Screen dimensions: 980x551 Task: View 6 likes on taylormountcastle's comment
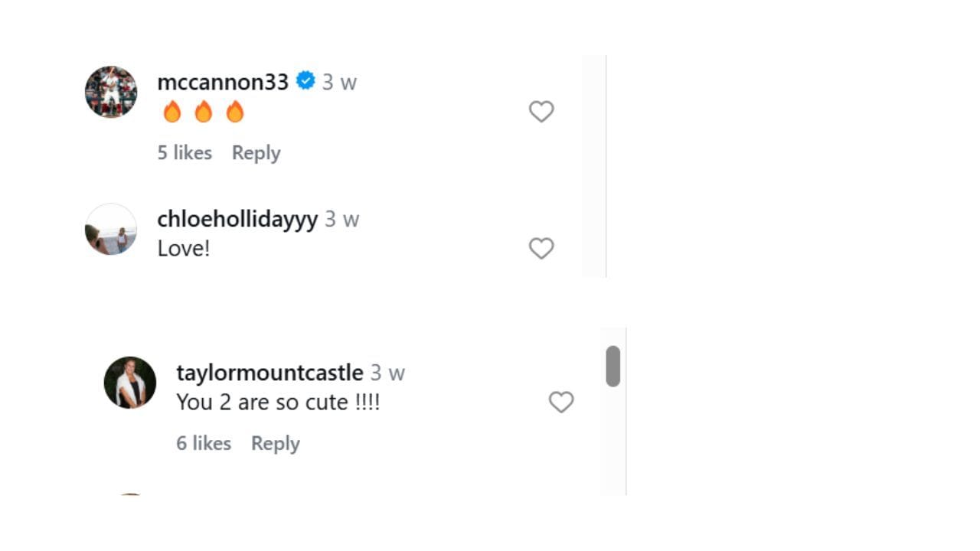[204, 443]
